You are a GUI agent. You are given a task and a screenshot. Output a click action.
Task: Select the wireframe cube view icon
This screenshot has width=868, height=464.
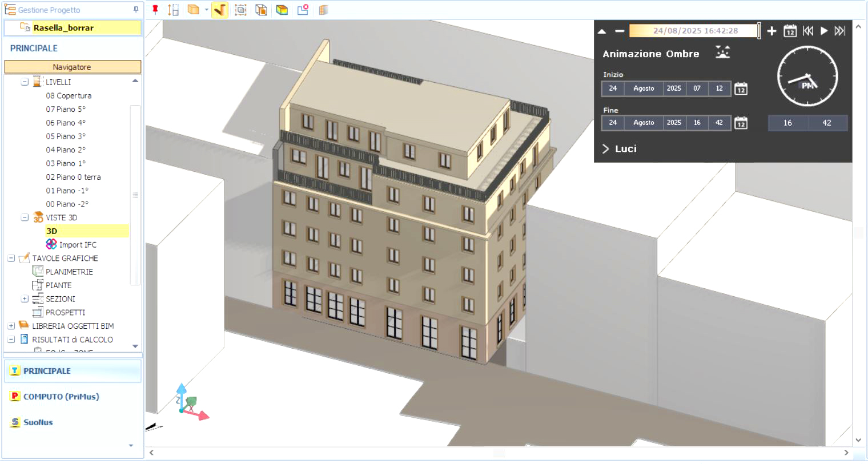tap(262, 10)
